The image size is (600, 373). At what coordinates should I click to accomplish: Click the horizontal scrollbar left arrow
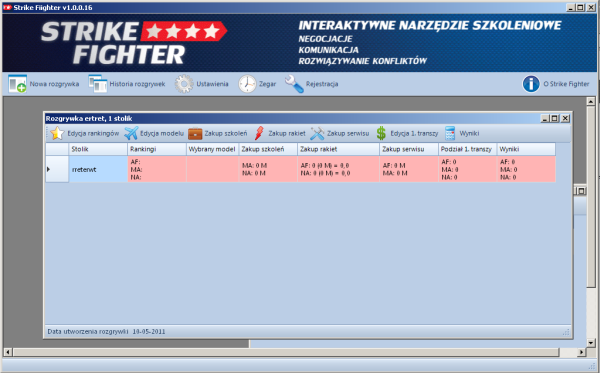8,352
